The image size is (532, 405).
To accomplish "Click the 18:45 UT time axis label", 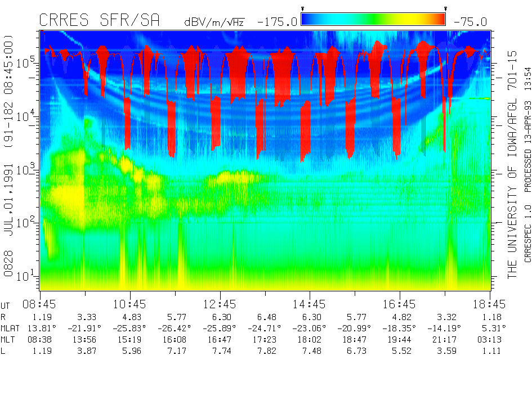I will click(489, 304).
